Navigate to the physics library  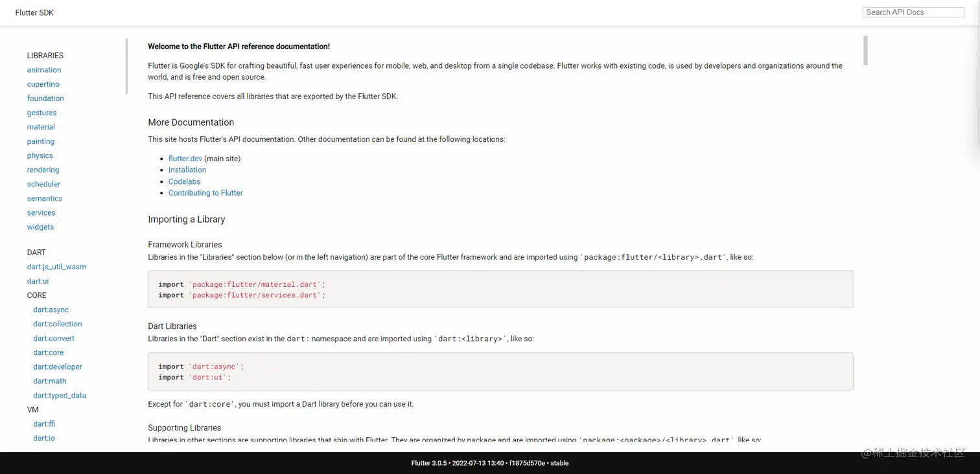pos(40,155)
